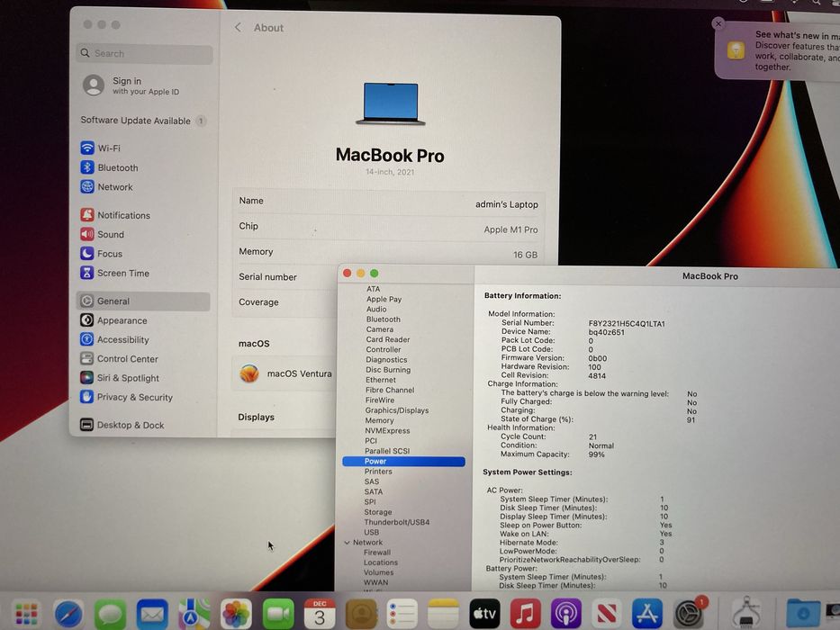Screen dimensions: 840x630
Task: Open Safari from the Dock
Action: tap(68, 614)
